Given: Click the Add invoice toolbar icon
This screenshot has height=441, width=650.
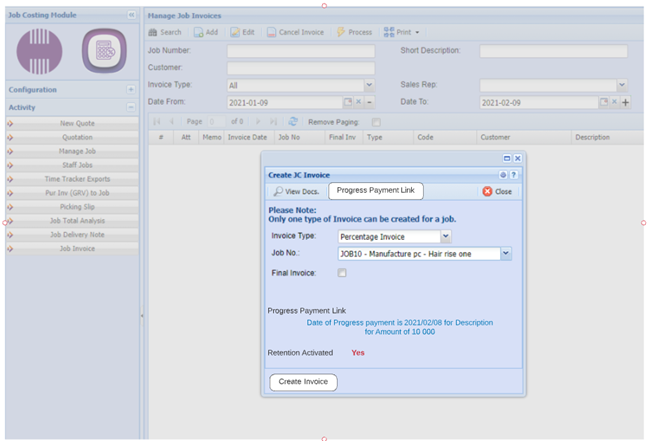Looking at the screenshot, I should (199, 32).
